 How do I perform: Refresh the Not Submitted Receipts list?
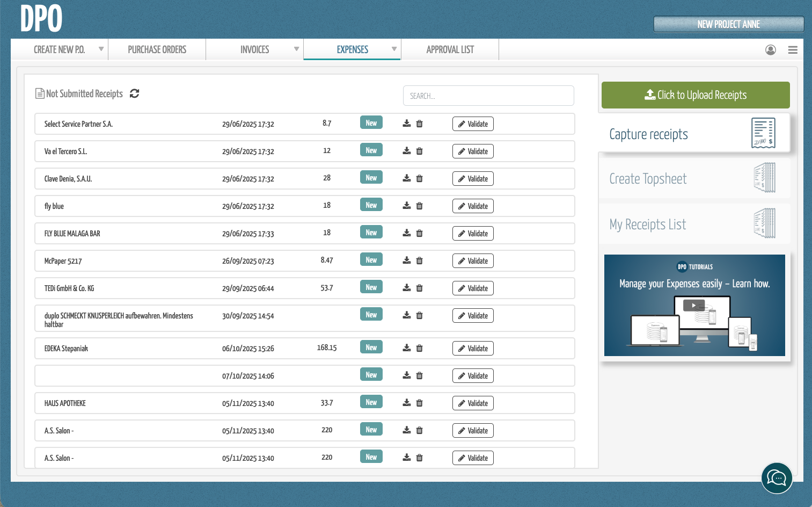(x=134, y=93)
